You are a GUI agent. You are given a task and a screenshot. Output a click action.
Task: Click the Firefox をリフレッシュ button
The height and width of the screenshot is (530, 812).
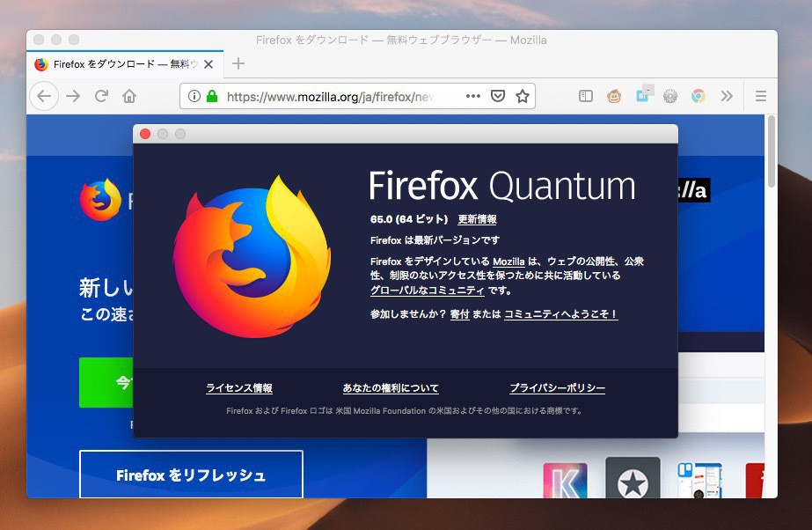coord(191,474)
